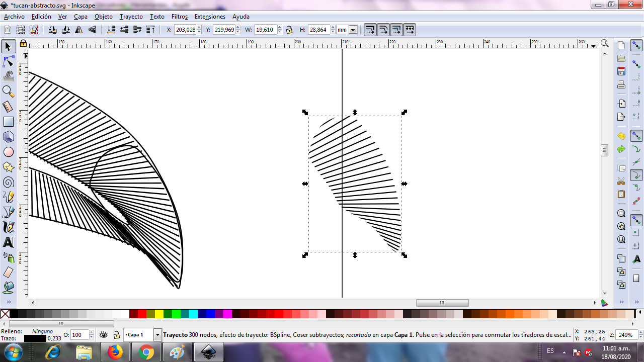Expand the commands bar overflow chevron
The image size is (644, 362).
point(621,302)
